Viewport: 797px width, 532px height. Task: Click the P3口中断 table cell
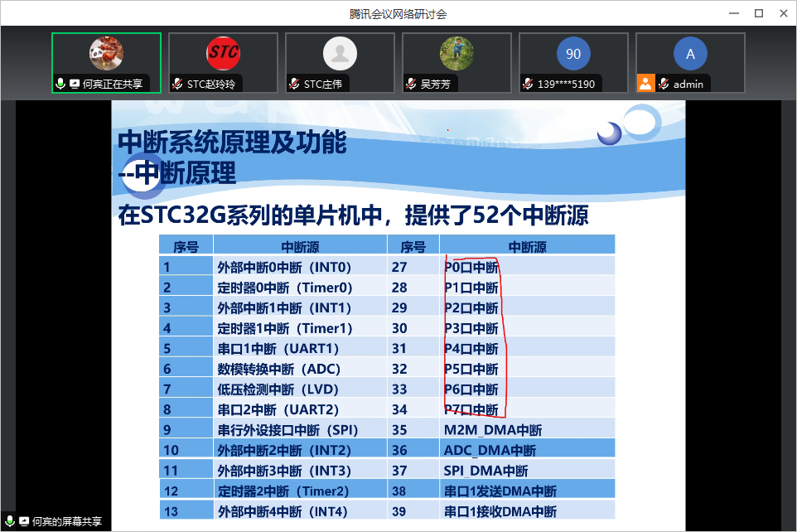(x=527, y=327)
